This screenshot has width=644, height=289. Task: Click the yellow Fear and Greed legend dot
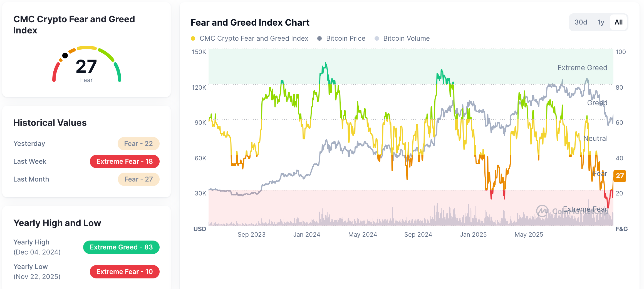194,38
